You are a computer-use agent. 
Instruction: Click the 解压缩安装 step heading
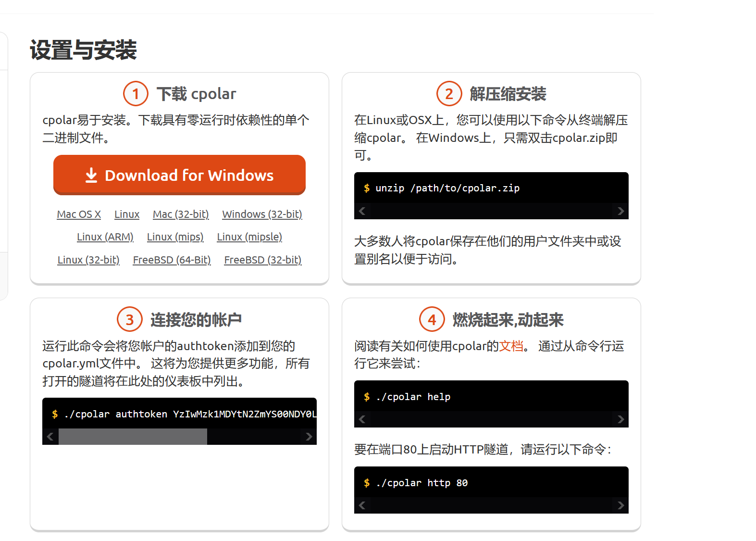tap(508, 94)
